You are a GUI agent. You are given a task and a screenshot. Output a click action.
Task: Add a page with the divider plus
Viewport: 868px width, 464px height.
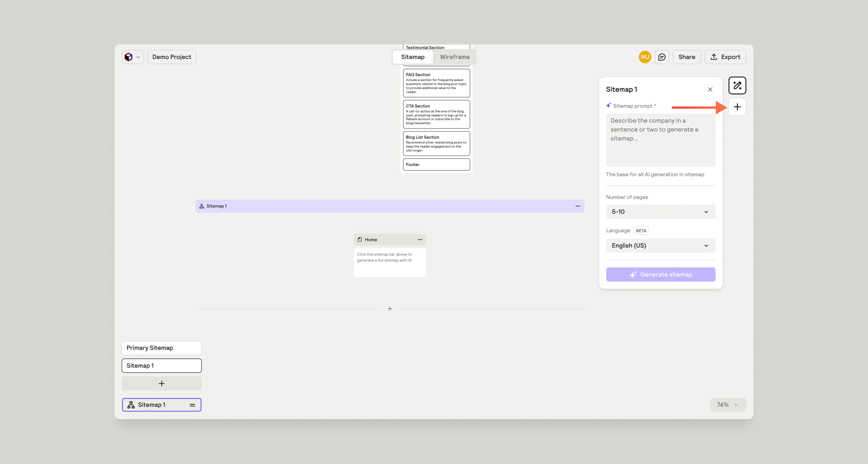pyautogui.click(x=390, y=309)
